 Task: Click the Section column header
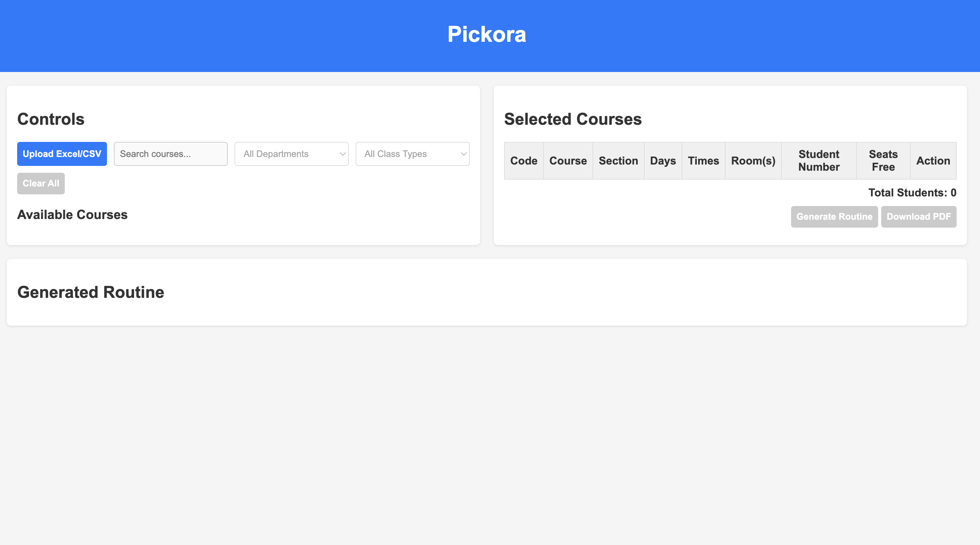point(618,160)
